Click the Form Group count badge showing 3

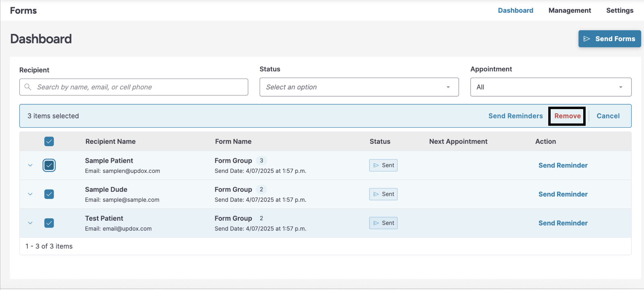point(261,161)
